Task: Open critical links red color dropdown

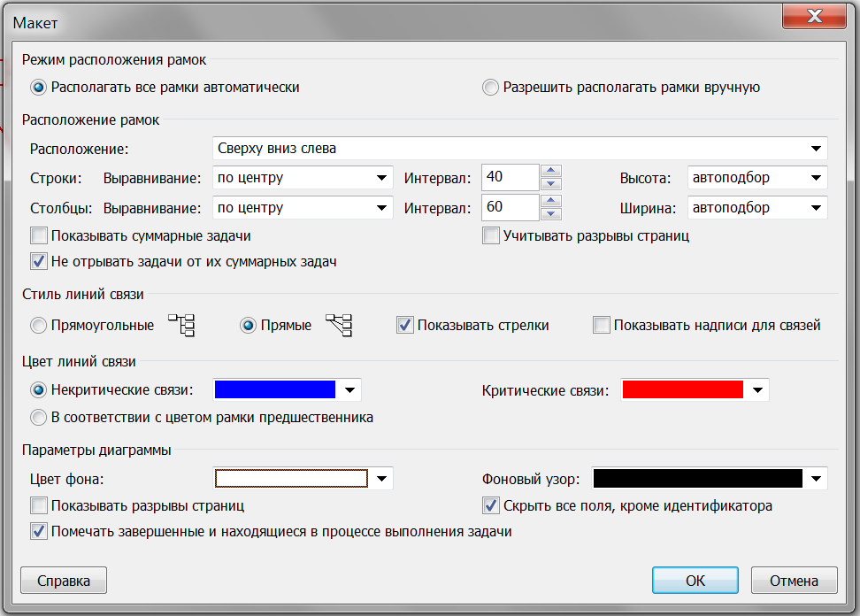Action: [x=758, y=390]
